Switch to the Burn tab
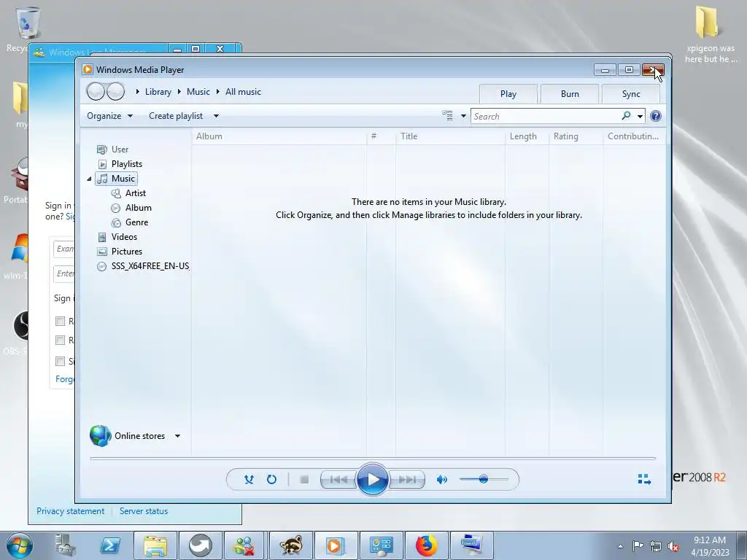The height and width of the screenshot is (560, 747). tap(570, 94)
